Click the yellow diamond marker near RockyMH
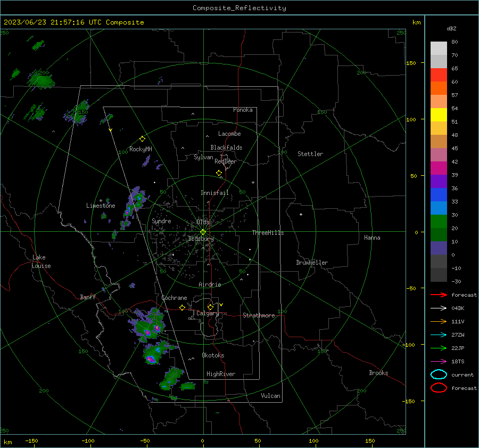 click(x=142, y=139)
